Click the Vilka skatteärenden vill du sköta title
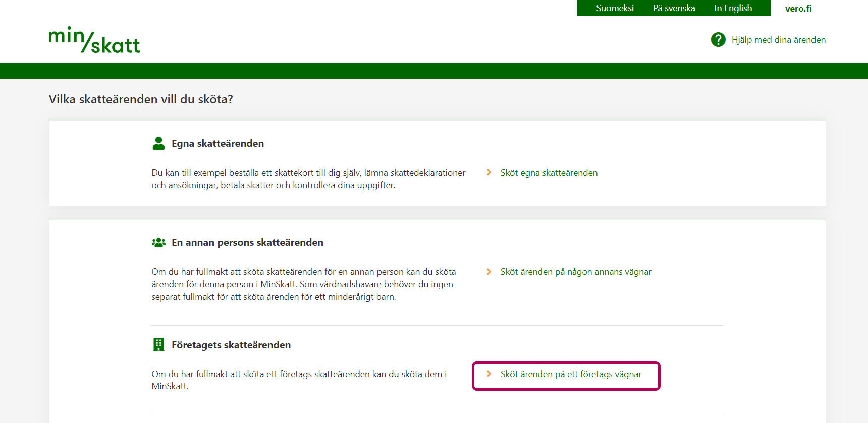The image size is (868, 423). coord(141,99)
